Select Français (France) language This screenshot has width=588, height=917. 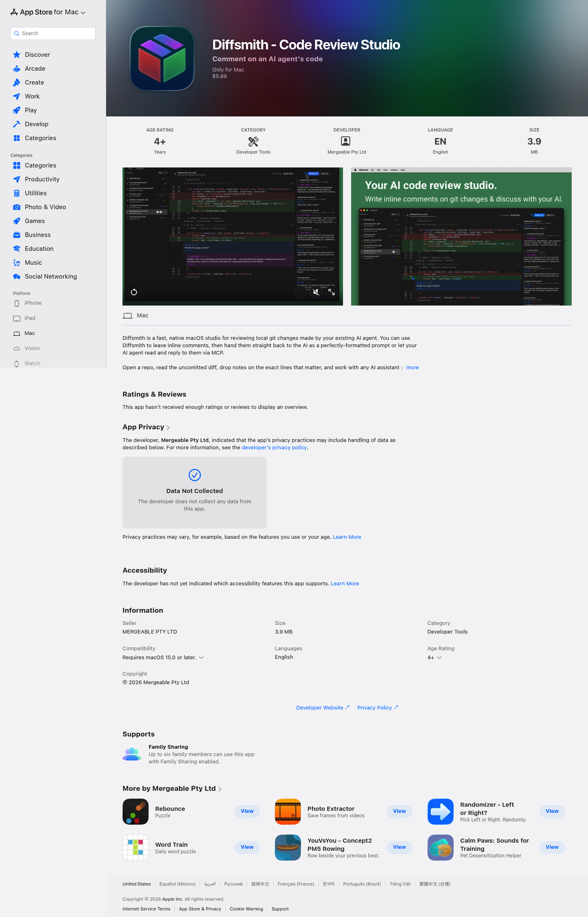296,884
